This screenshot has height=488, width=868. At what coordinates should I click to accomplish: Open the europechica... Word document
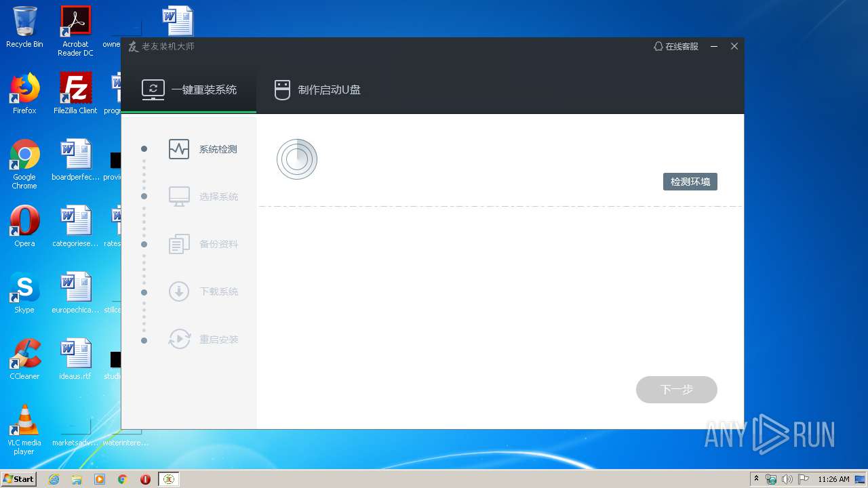75,293
